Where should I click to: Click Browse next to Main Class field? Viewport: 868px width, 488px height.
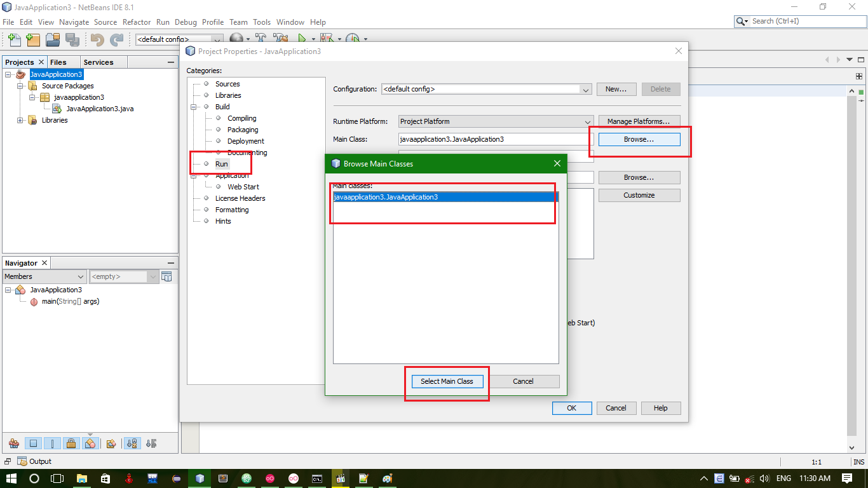[639, 139]
